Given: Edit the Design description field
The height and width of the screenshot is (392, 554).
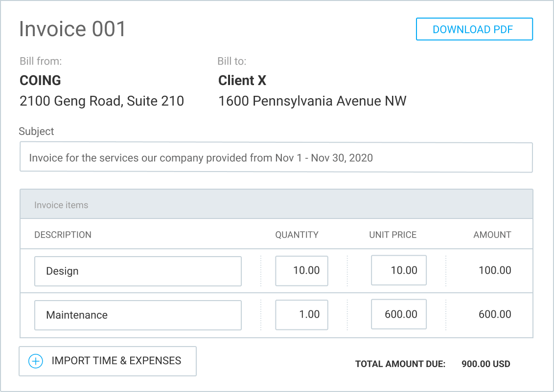Looking at the screenshot, I should (x=138, y=271).
